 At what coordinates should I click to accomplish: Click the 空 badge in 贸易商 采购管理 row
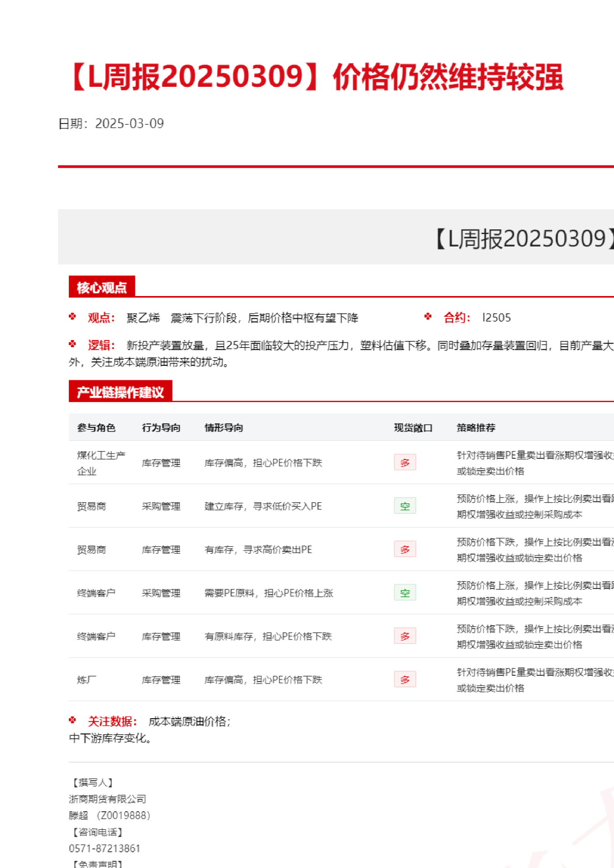click(405, 506)
